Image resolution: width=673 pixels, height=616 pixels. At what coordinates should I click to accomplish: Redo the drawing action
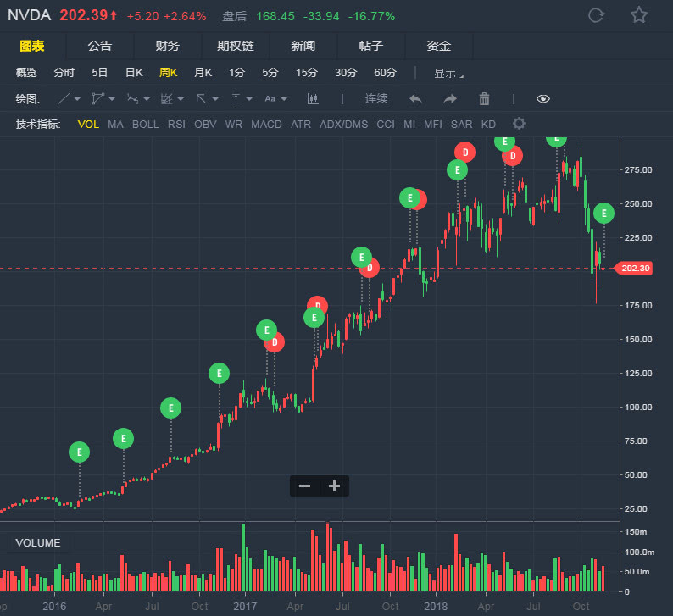coord(450,99)
